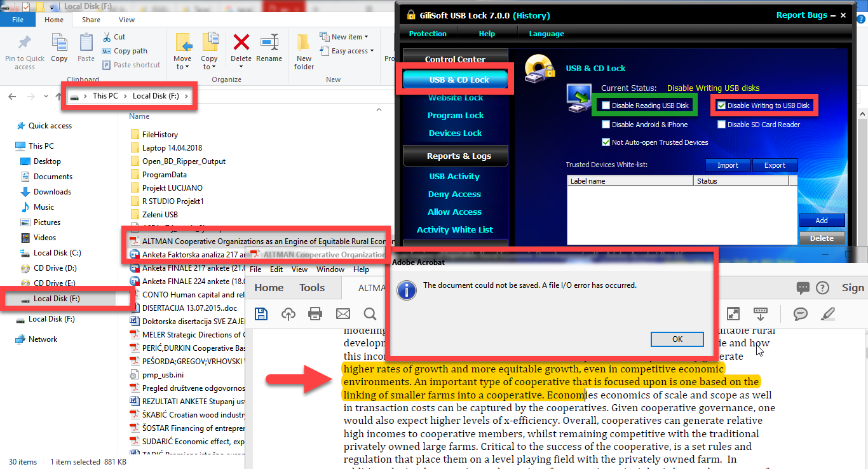The width and height of the screenshot is (868, 469).
Task: Open the chat notifications icon in Acrobat
Action: pyautogui.click(x=803, y=288)
